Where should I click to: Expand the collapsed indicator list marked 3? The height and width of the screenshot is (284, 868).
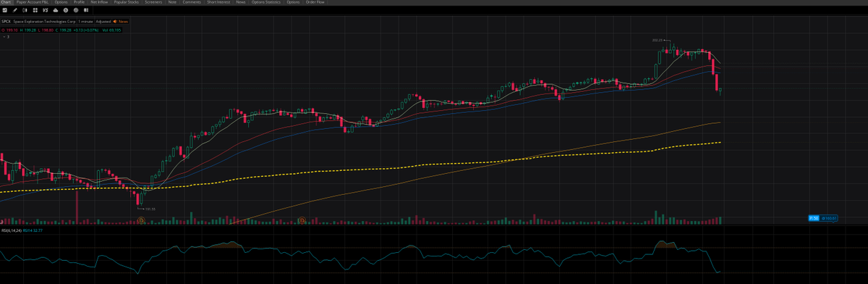pyautogui.click(x=7, y=37)
